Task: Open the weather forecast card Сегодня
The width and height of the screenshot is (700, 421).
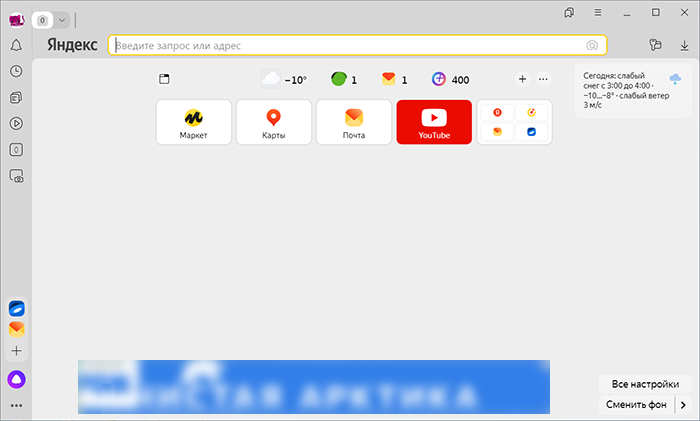Action: pyautogui.click(x=633, y=91)
